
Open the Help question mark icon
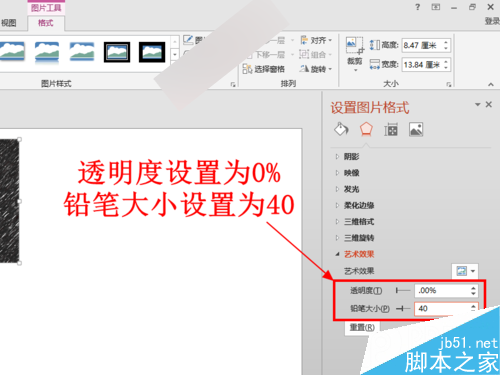pyautogui.click(x=418, y=7)
